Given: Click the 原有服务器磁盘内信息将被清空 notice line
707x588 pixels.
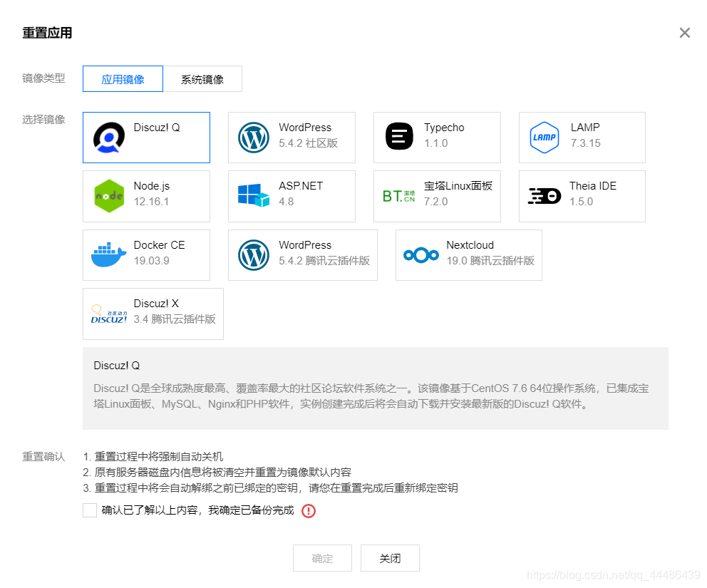Looking at the screenshot, I should click(x=217, y=472).
